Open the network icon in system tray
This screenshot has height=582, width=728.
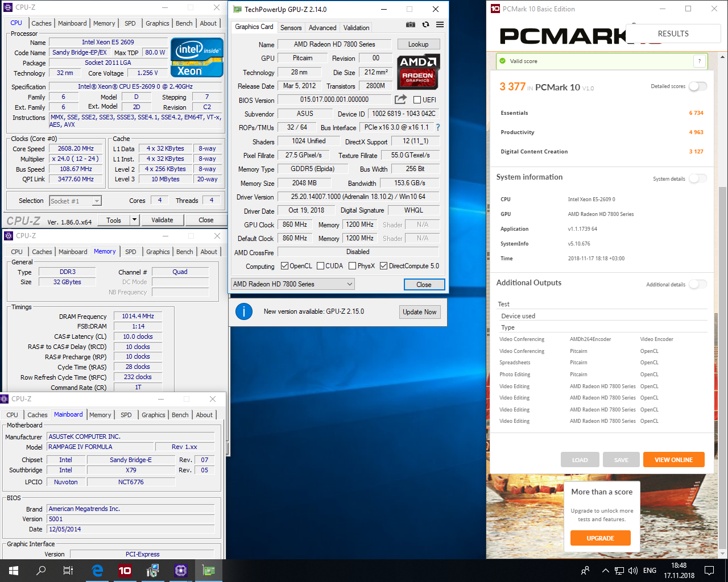pos(619,571)
